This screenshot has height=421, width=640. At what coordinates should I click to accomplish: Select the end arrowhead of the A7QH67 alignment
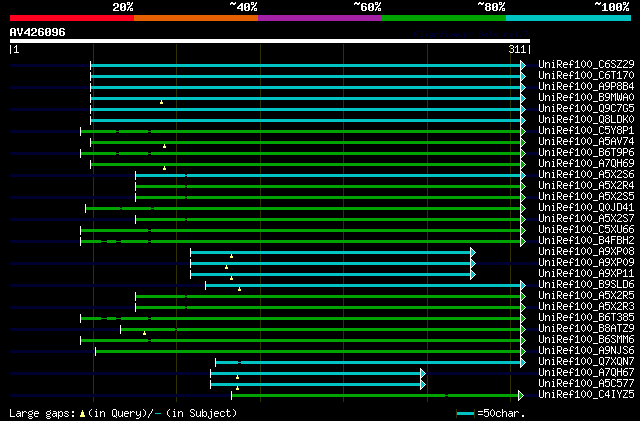(x=423, y=374)
